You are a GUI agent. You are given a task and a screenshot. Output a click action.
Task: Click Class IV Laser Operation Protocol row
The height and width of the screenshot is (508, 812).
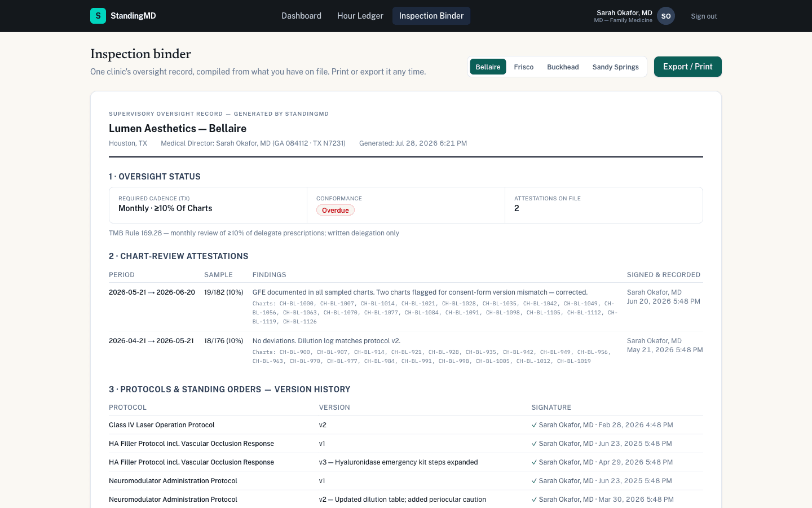point(406,425)
